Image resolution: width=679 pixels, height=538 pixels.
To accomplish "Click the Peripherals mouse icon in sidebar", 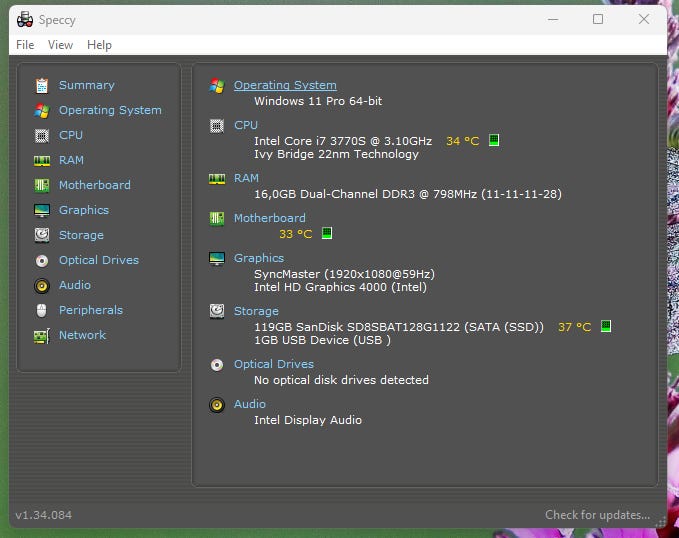I will click(x=42, y=310).
